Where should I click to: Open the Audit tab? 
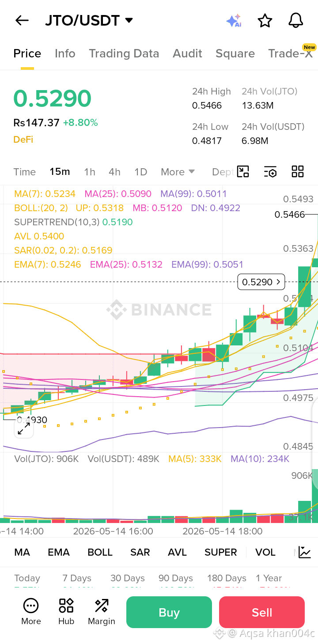pos(188,53)
